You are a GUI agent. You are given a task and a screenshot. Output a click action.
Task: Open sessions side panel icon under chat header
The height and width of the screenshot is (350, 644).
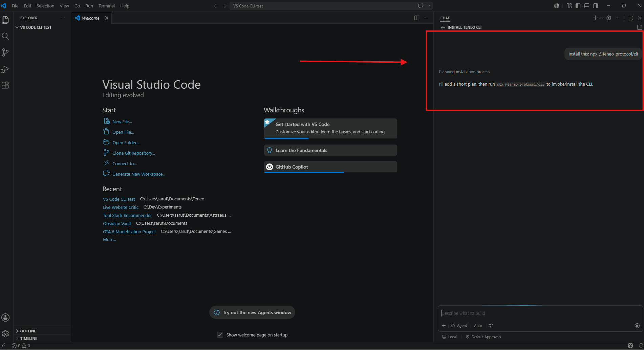tap(640, 27)
